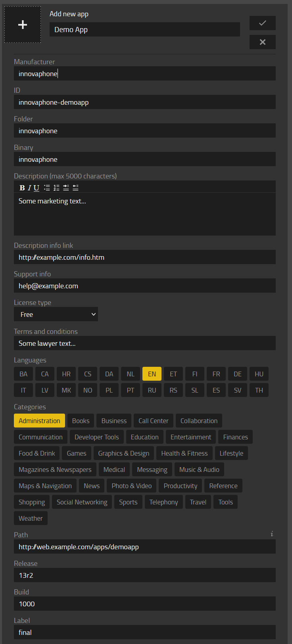Viewport: 292px width, 644px height.
Task: Toggle bold formatting in description editor
Action: point(22,188)
